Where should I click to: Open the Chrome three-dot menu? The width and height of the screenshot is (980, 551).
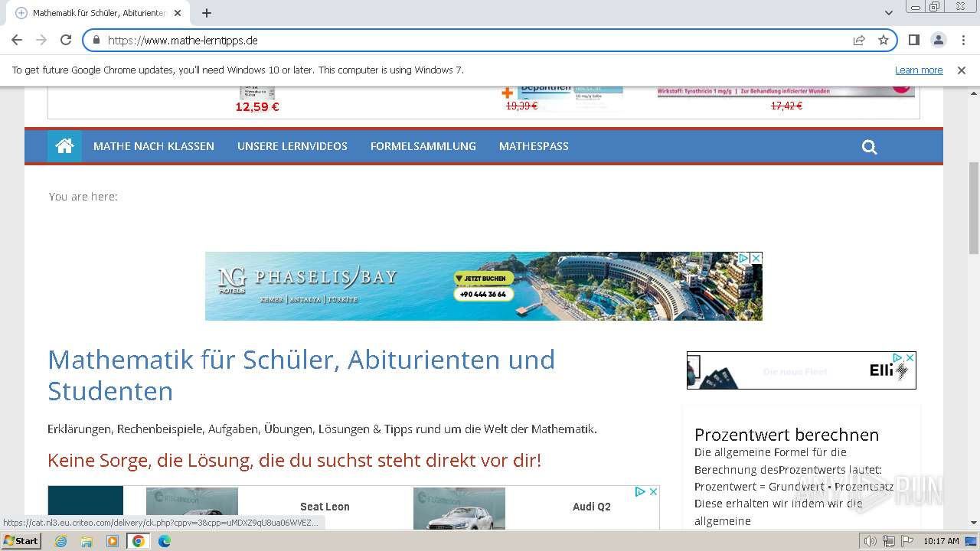[x=962, y=40]
